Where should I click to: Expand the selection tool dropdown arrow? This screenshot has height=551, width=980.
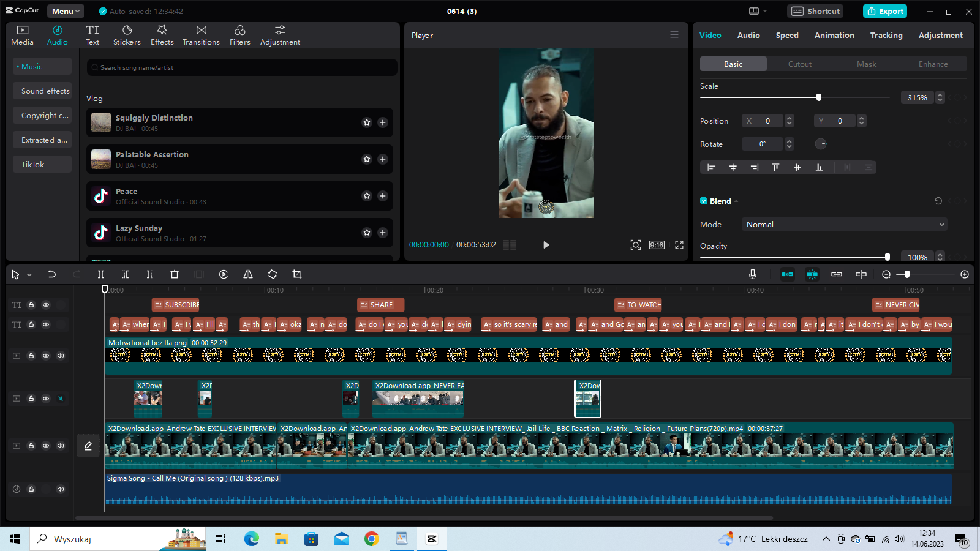(29, 275)
